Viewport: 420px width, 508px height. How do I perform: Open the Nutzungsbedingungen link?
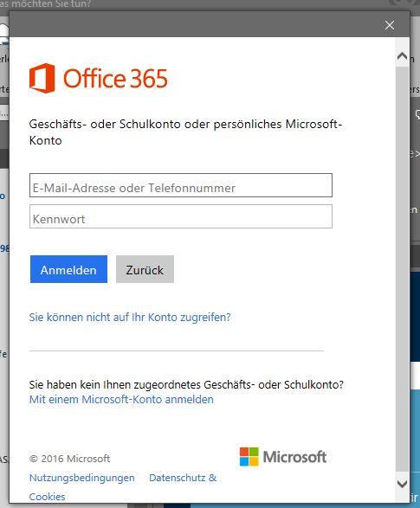click(x=82, y=478)
